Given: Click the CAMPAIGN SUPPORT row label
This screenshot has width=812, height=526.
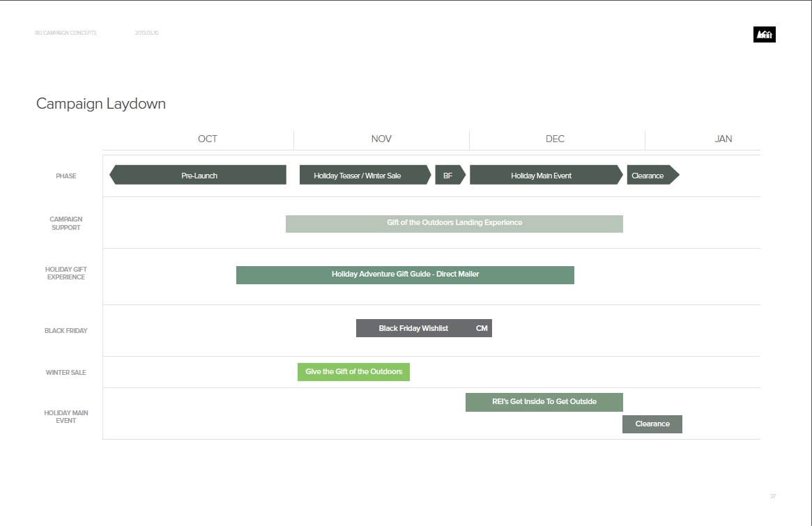Looking at the screenshot, I should 66,223.
